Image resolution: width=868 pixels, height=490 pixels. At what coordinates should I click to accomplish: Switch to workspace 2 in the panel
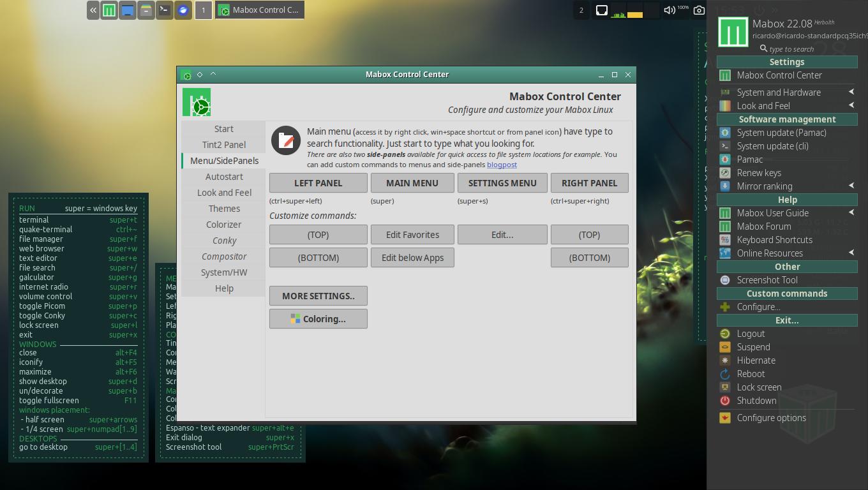point(581,10)
